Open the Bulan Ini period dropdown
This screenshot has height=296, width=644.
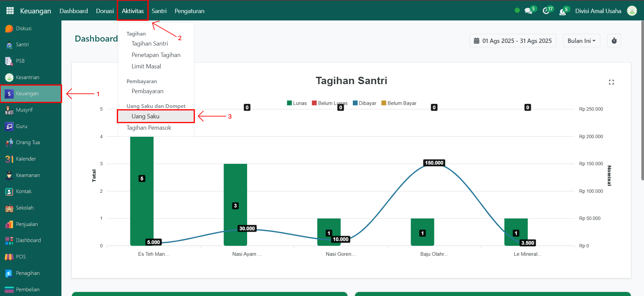point(581,41)
